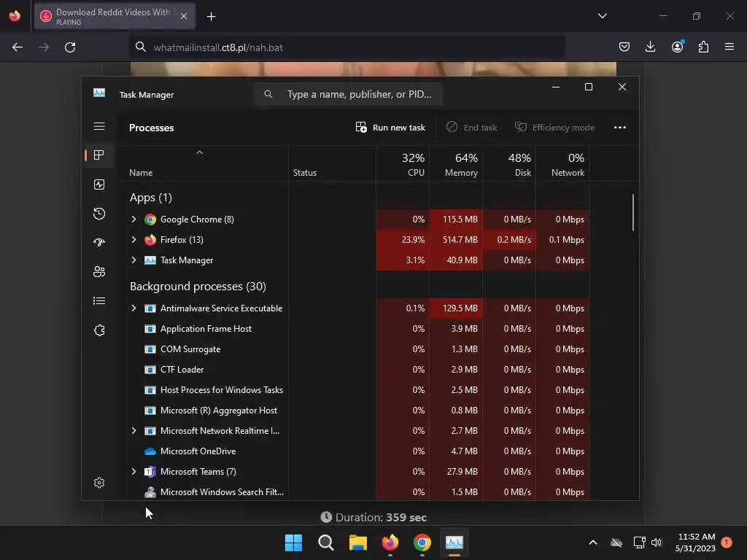Select the Processes page icon in sidebar
The height and width of the screenshot is (560, 747).
click(x=99, y=155)
